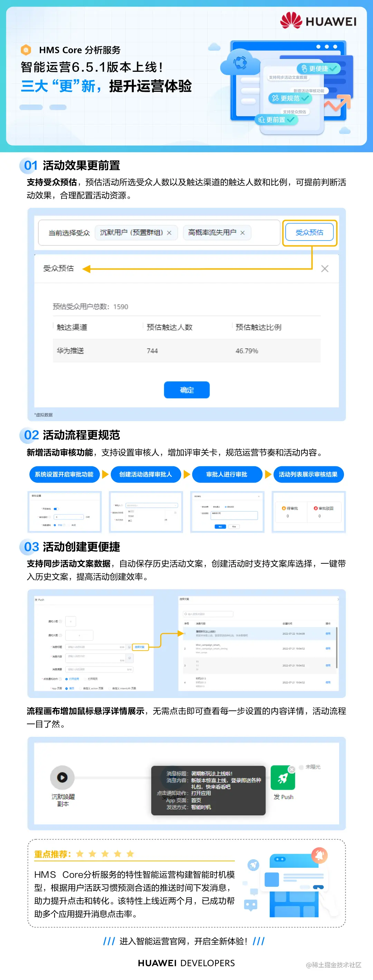
Task: Select step 创建活动选择审批人
Action: pyautogui.click(x=146, y=474)
